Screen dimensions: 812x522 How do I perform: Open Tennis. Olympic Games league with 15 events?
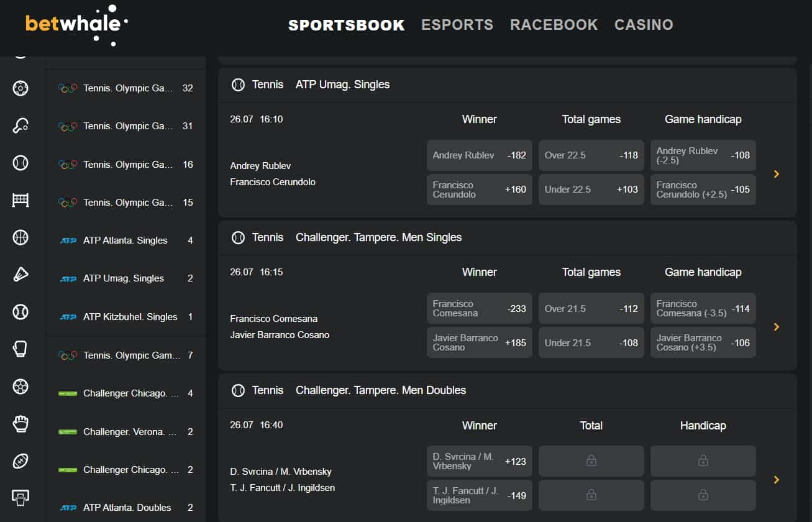pos(125,203)
